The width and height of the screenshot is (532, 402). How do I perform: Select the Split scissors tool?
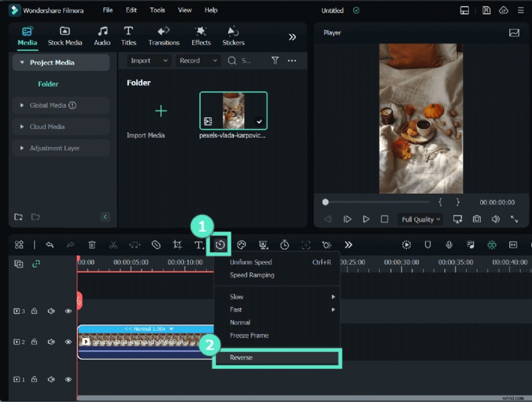113,245
